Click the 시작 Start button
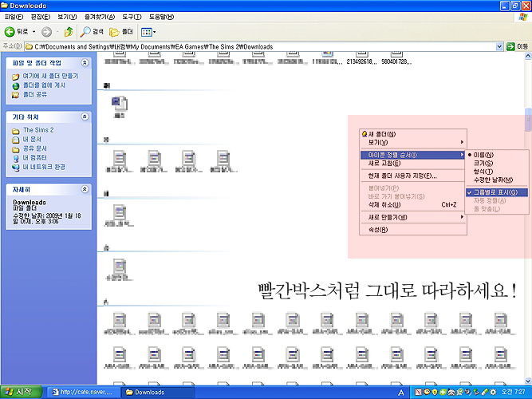Screen dimensions: 532x399 21,392
